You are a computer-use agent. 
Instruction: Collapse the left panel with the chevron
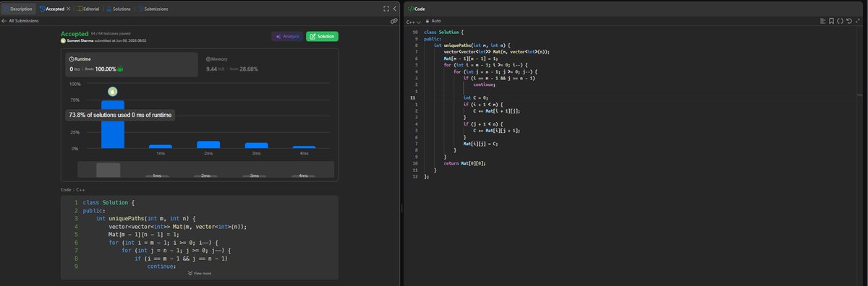coord(395,9)
